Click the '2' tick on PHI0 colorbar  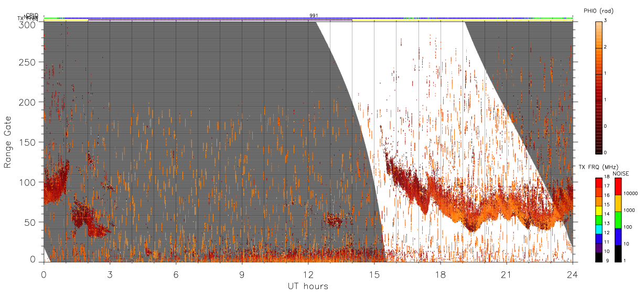(x=605, y=47)
